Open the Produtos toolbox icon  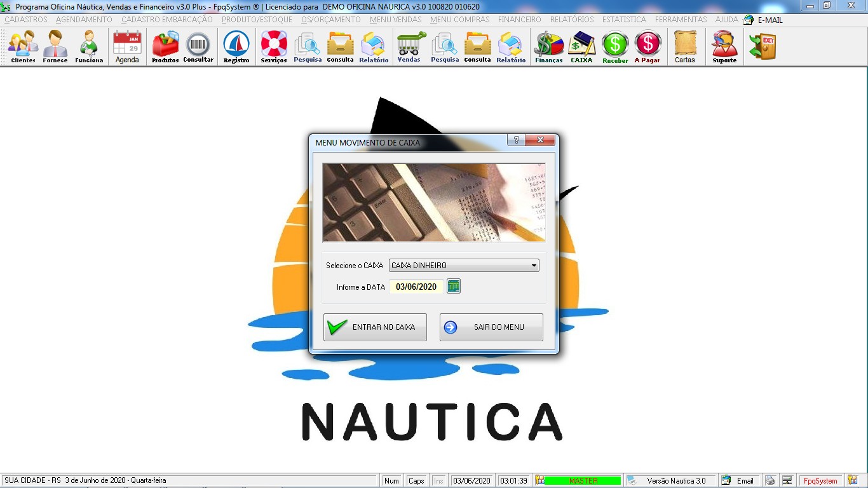[x=165, y=47]
